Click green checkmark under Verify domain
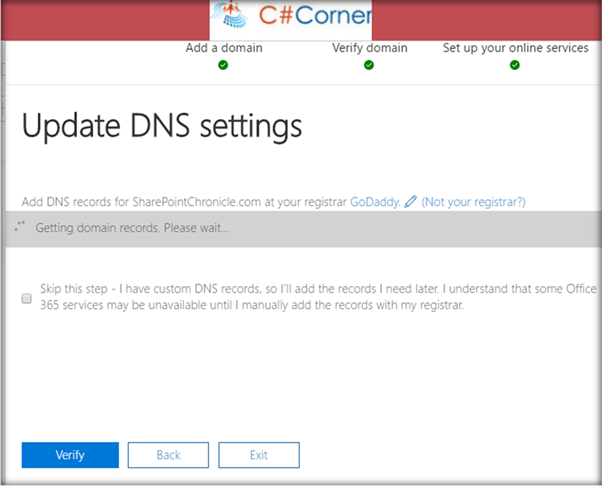 (x=369, y=65)
